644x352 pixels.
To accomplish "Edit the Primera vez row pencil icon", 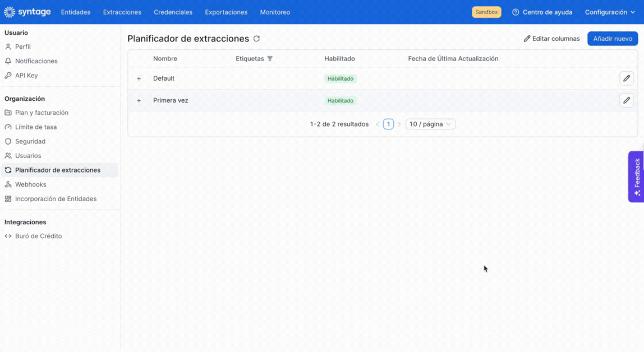I will point(627,100).
